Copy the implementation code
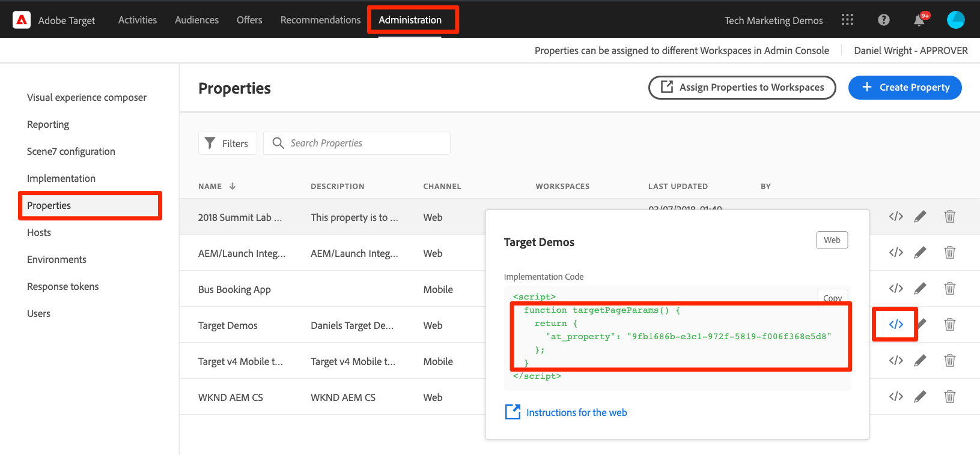 [x=832, y=297]
